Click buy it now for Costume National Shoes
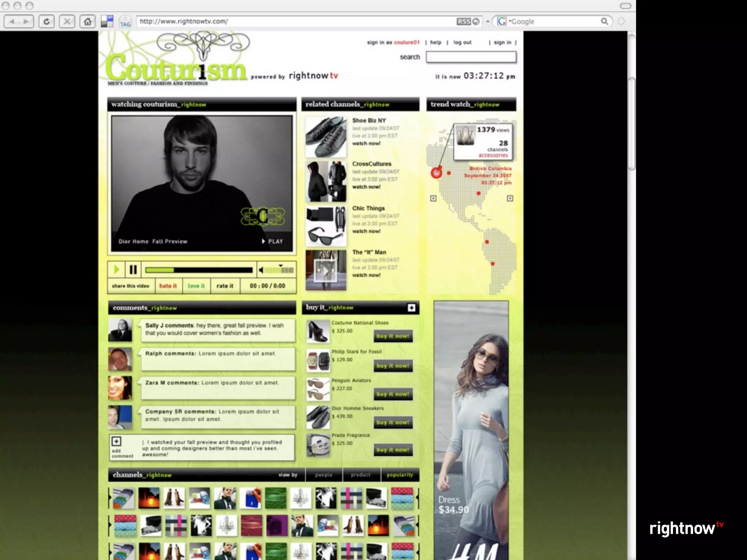Image resolution: width=747 pixels, height=560 pixels. click(393, 336)
